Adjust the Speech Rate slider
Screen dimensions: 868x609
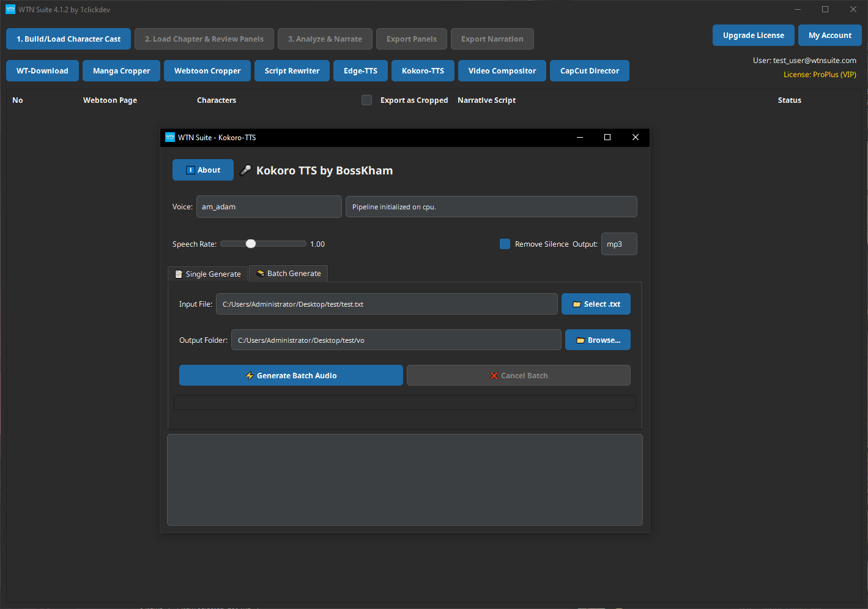pyautogui.click(x=251, y=243)
